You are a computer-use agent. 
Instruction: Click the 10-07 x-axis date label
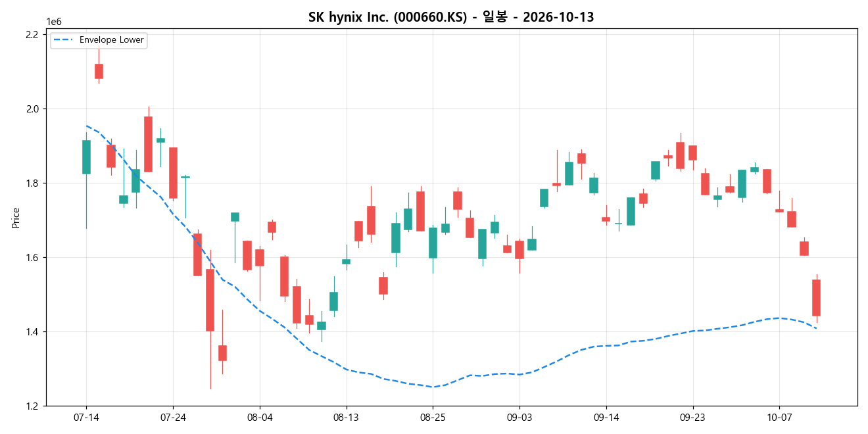779,418
